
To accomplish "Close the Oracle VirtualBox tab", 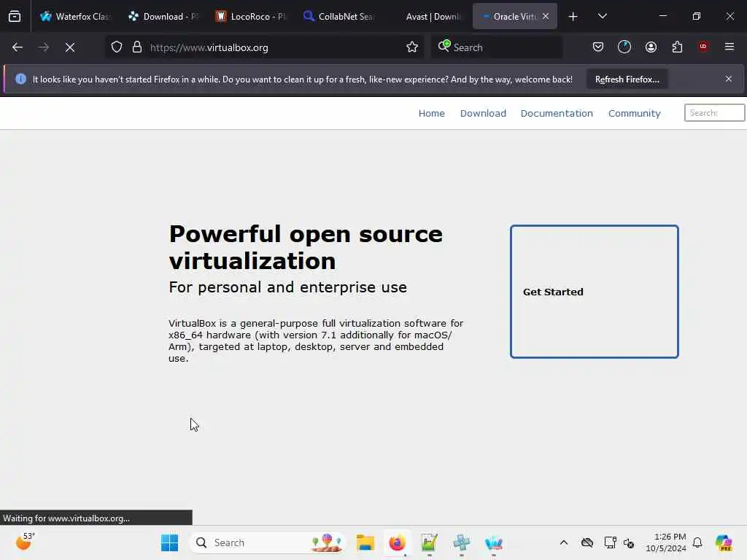I will (546, 16).
